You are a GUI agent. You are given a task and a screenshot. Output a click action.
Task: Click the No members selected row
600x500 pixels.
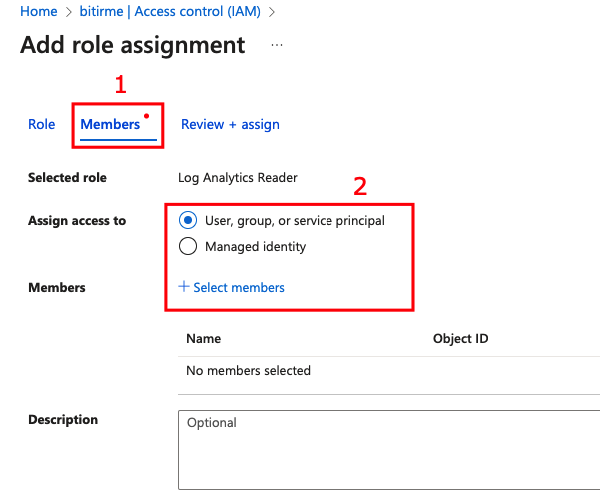coord(249,371)
